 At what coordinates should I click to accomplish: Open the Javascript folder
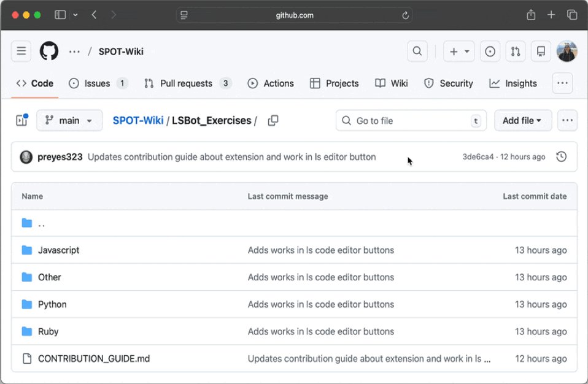pos(58,250)
